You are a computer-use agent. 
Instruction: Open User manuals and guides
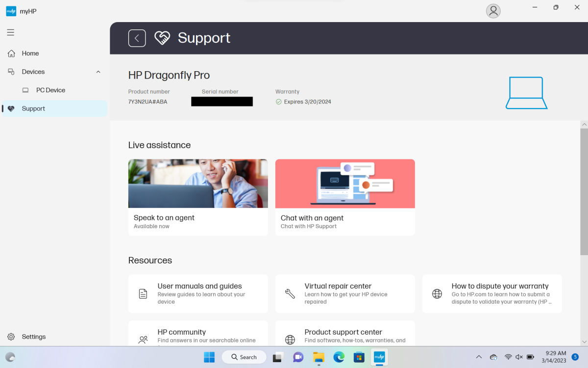pos(198,294)
